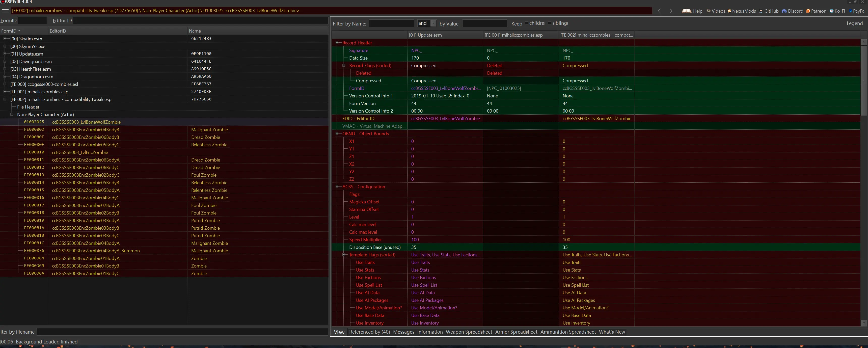Open Help via the book icon

(692, 11)
